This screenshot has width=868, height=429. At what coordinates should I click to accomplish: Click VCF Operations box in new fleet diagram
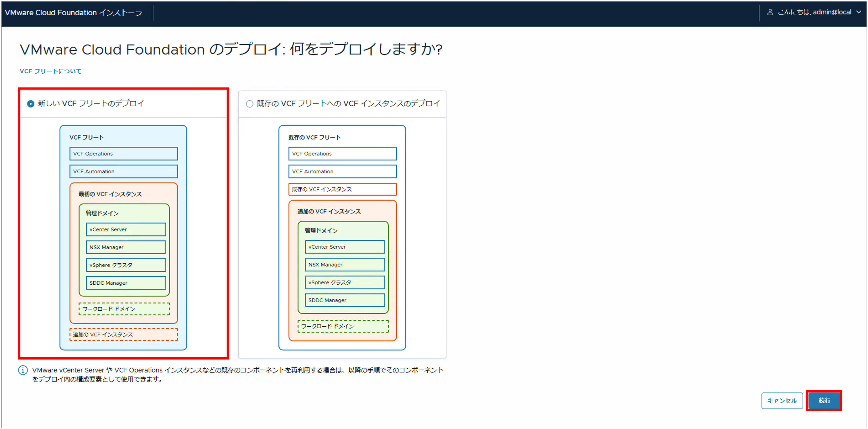[124, 154]
